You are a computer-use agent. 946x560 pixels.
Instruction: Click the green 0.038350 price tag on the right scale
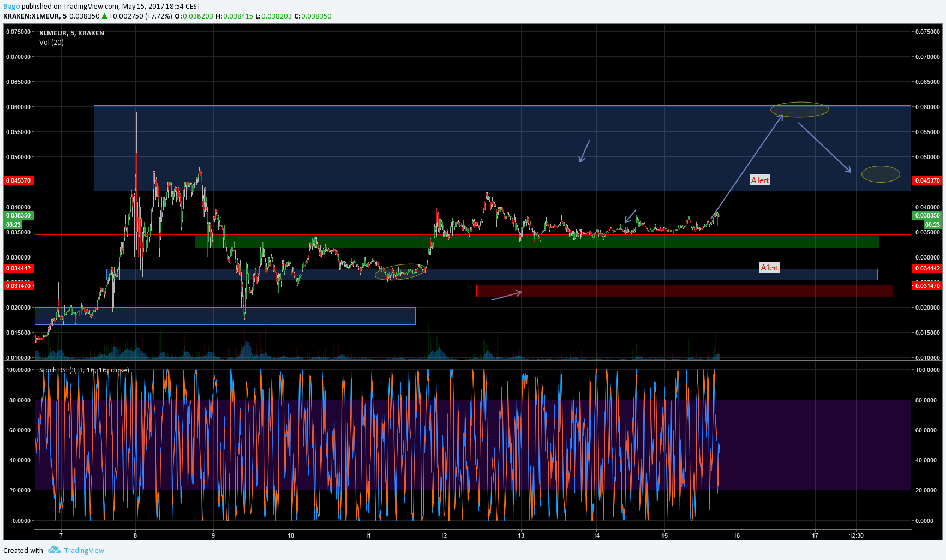(927, 215)
